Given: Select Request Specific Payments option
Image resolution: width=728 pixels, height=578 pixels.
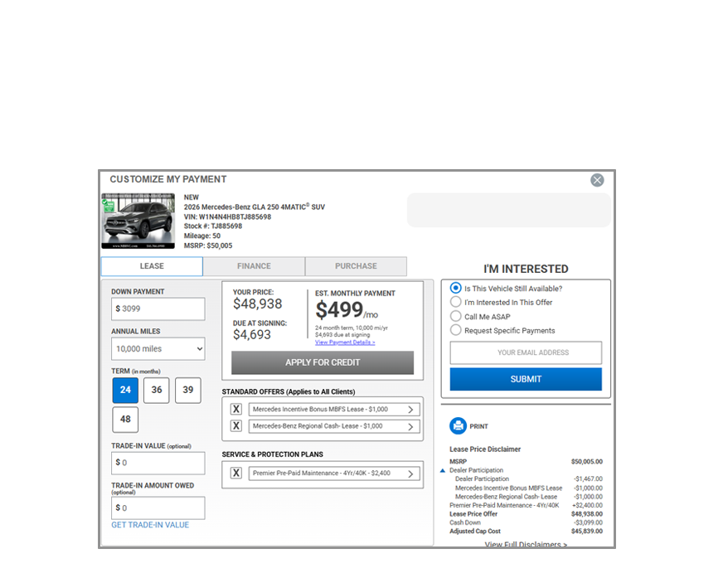Looking at the screenshot, I should (456, 330).
